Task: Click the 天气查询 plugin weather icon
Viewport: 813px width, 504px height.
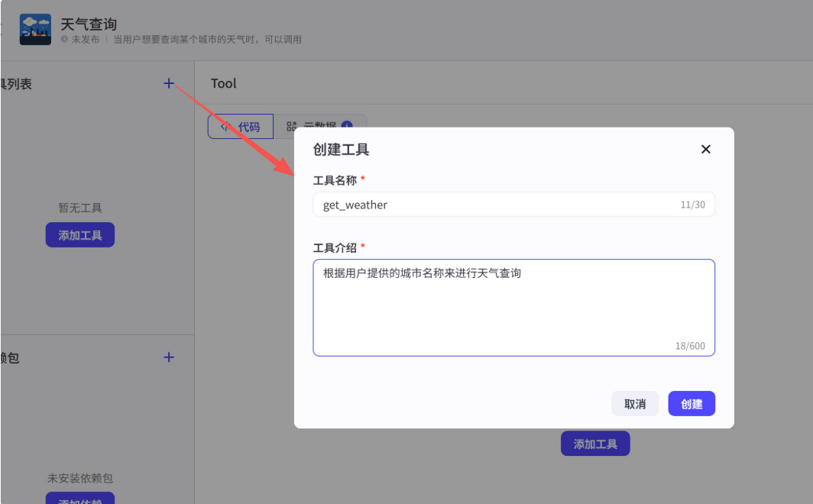Action: [x=35, y=30]
